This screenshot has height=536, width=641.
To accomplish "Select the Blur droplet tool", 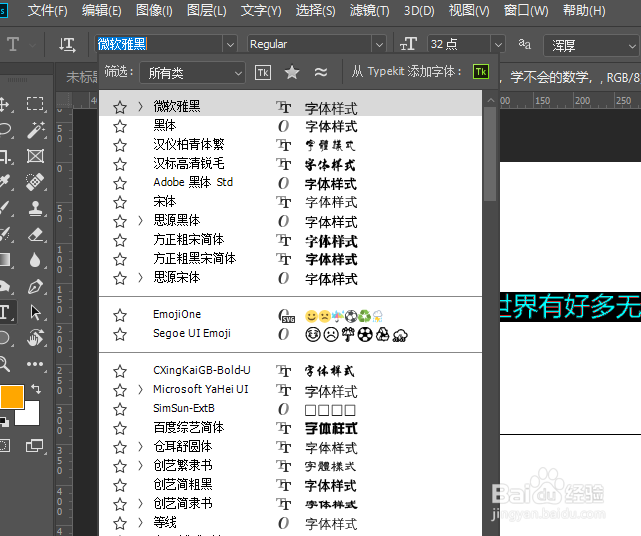I will point(35,260).
